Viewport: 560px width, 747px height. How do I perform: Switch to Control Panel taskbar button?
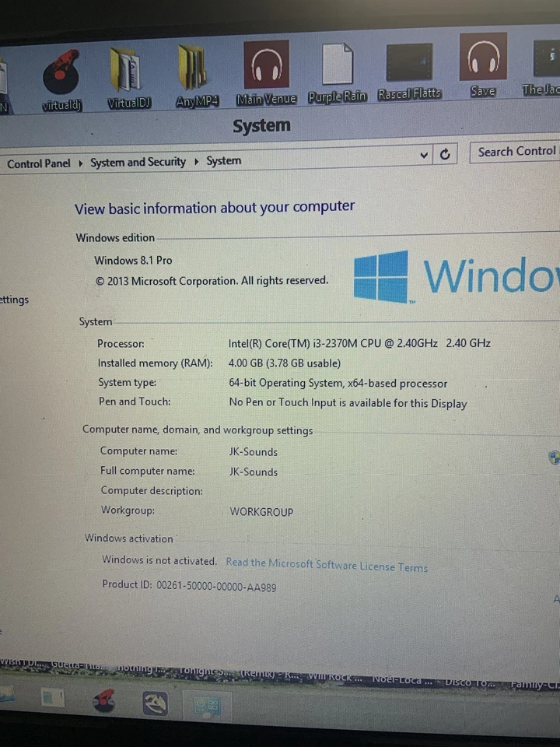tap(208, 706)
